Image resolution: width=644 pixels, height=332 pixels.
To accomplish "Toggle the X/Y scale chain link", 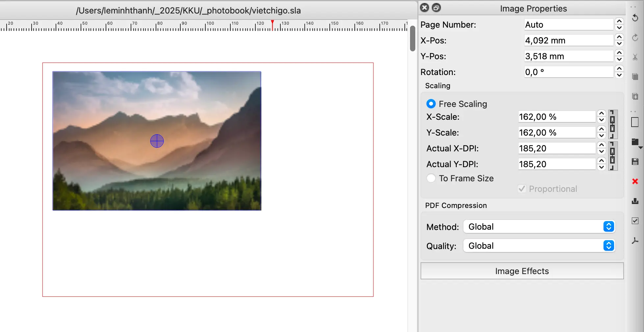I will pos(612,124).
